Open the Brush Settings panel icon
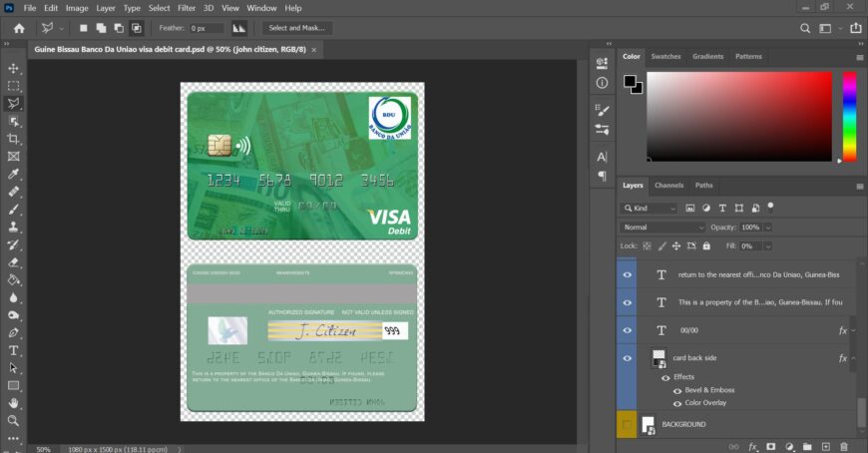868x453 pixels. (602, 110)
